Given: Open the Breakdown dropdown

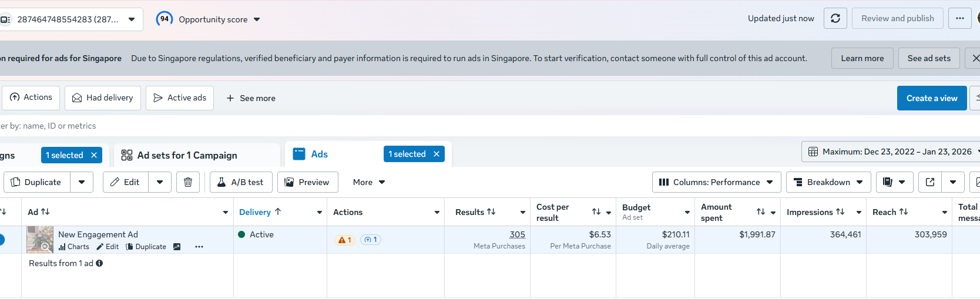Looking at the screenshot, I should [x=828, y=182].
